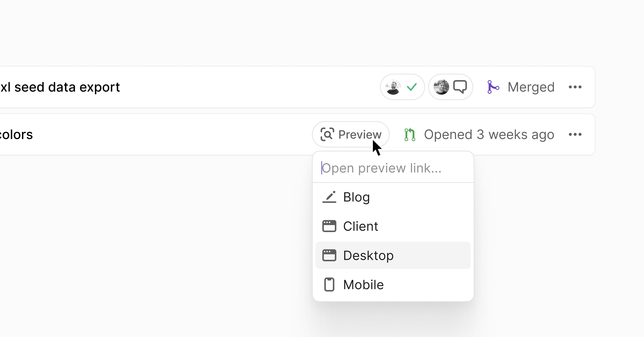Image resolution: width=644 pixels, height=337 pixels.
Task: Click the smiling reviewer avatar
Action: [441, 87]
